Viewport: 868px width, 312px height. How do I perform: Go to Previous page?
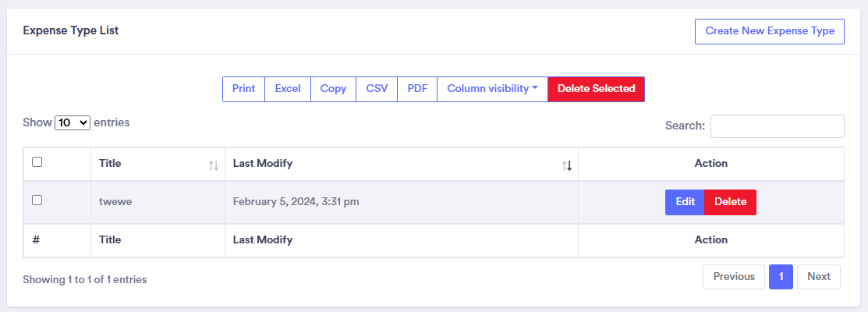coord(733,277)
